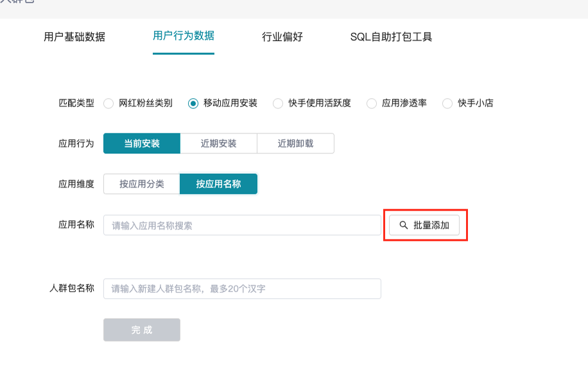Click the 人群包名称 name input
The image size is (588, 380).
[242, 288]
